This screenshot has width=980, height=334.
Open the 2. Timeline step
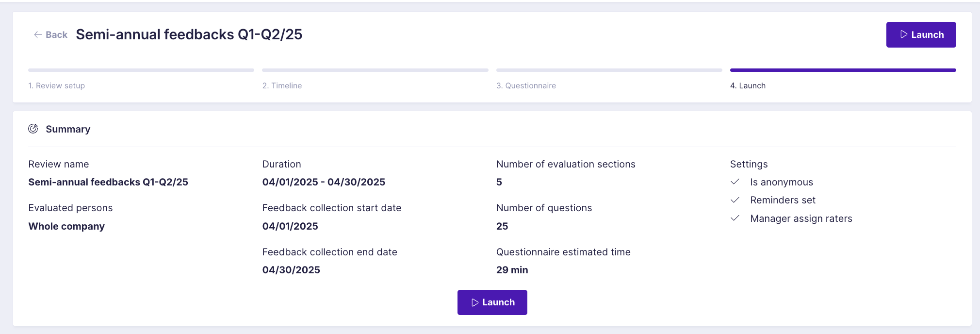(x=282, y=85)
